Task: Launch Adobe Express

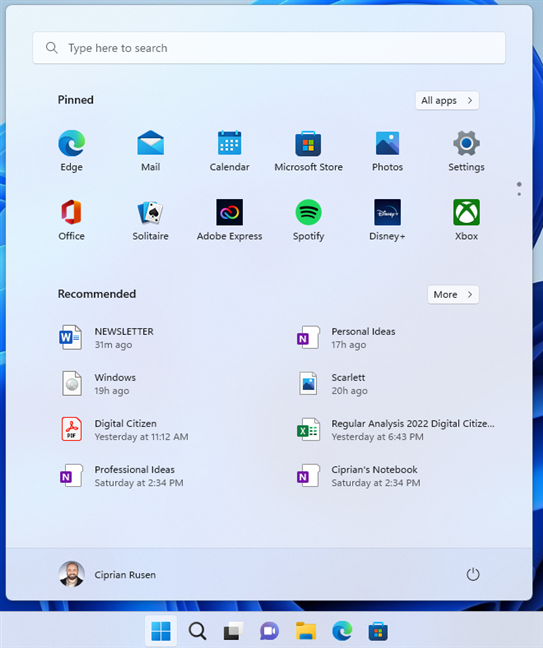Action: tap(229, 220)
